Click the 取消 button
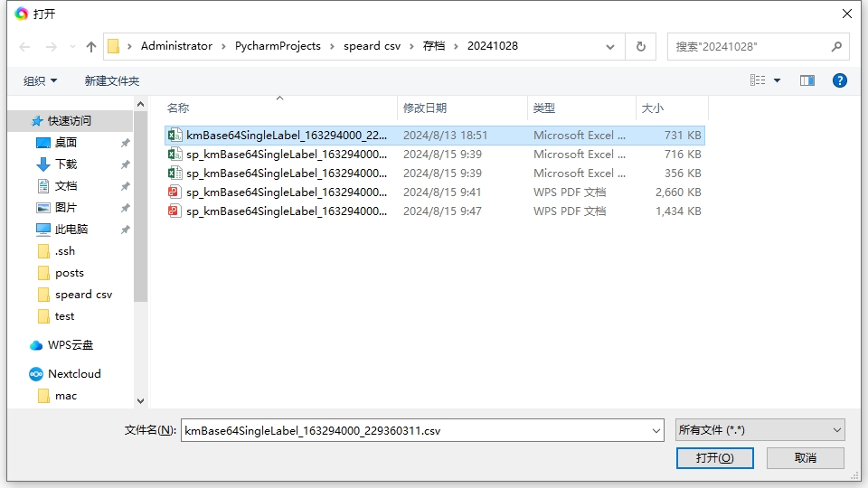The height and width of the screenshot is (488, 868). tap(805, 458)
